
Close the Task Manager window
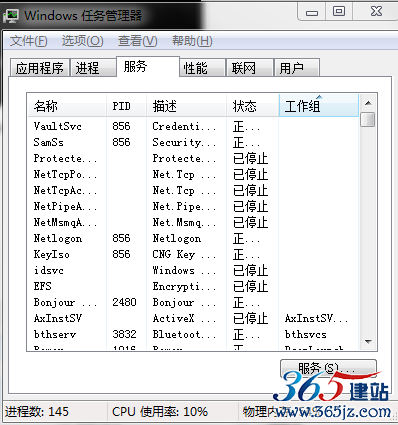click(x=376, y=11)
